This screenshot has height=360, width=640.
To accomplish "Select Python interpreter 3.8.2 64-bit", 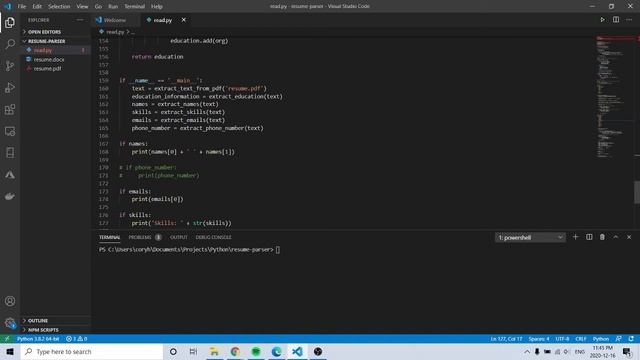I will pyautogui.click(x=38, y=339).
